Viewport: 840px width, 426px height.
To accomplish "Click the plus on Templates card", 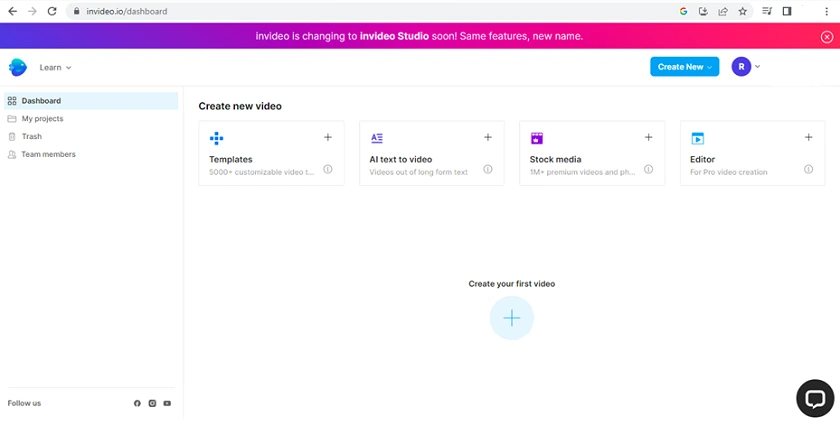I will click(328, 137).
